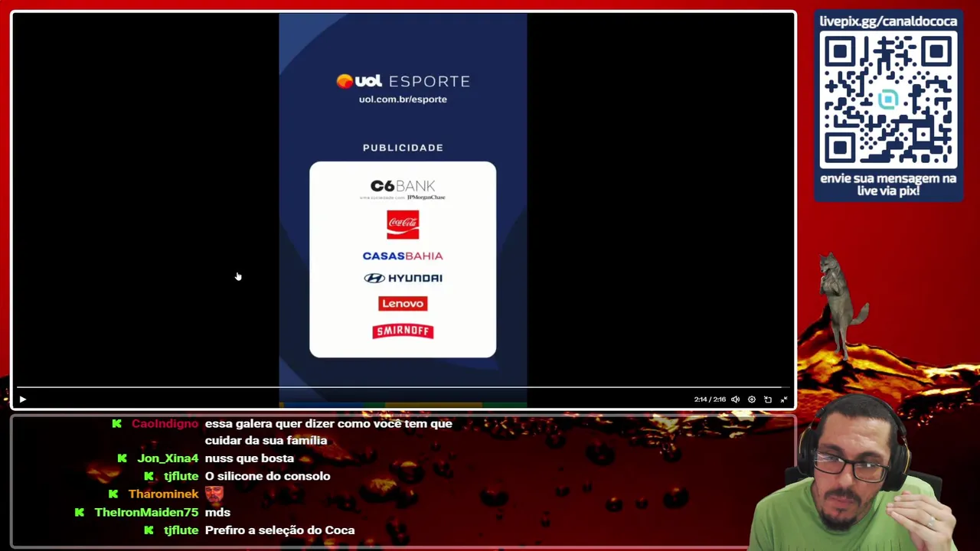980x551 pixels.
Task: Open video player settings gear
Action: tap(752, 399)
